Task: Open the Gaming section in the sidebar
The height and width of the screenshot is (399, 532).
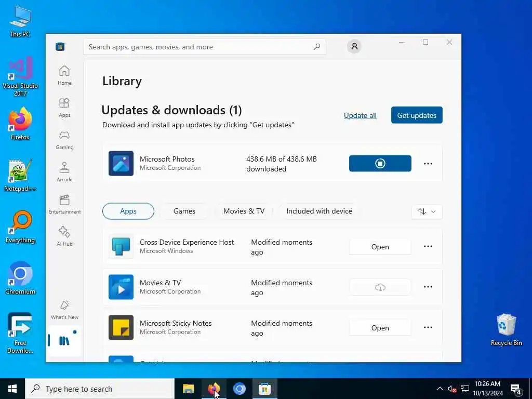Action: point(64,140)
